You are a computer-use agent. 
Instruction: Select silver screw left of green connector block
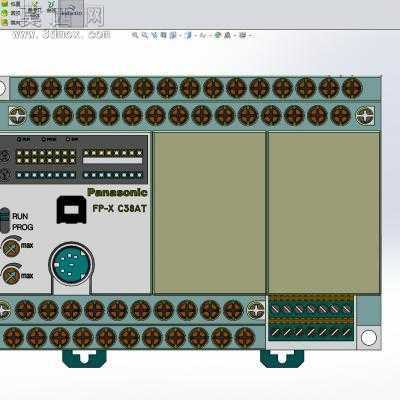pyautogui.click(x=256, y=309)
